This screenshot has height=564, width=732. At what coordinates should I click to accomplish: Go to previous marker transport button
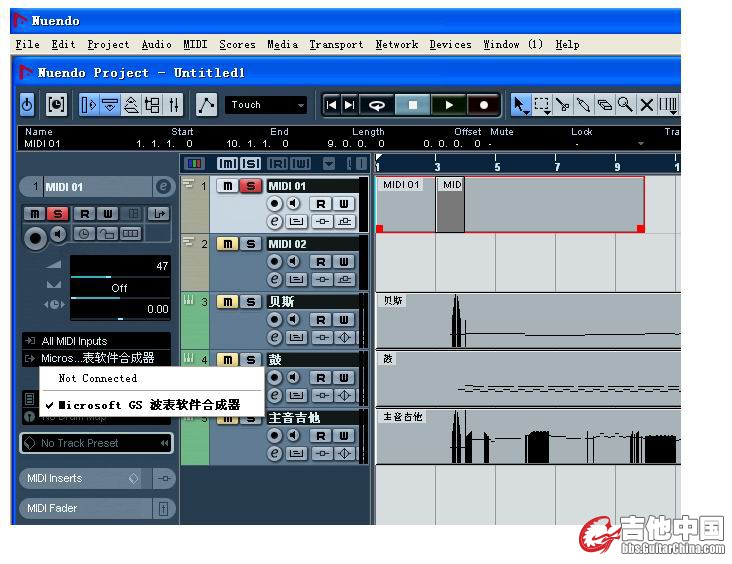point(331,105)
